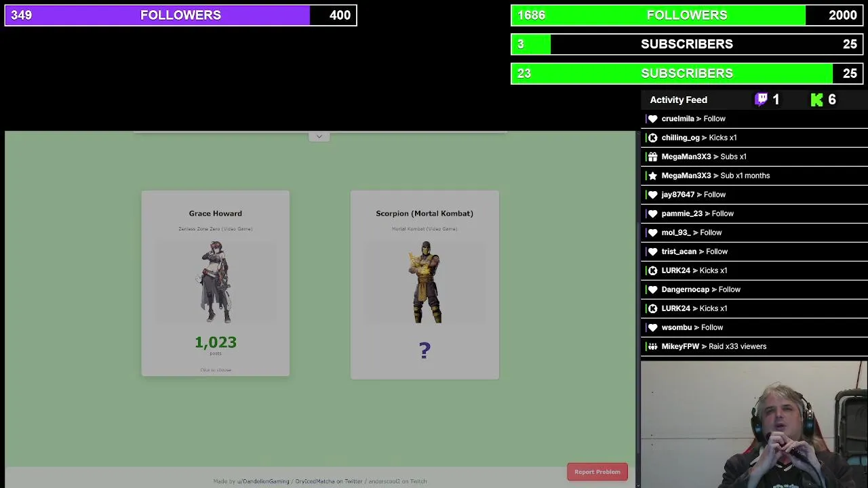Choose the Scorpion (Mortal Kombat) character image
The height and width of the screenshot is (488, 868).
point(425,282)
